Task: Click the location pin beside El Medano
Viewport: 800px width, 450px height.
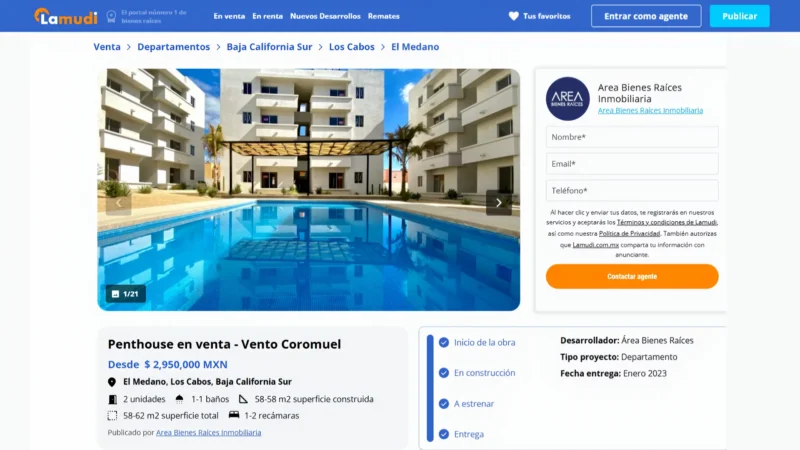Action: [112, 382]
